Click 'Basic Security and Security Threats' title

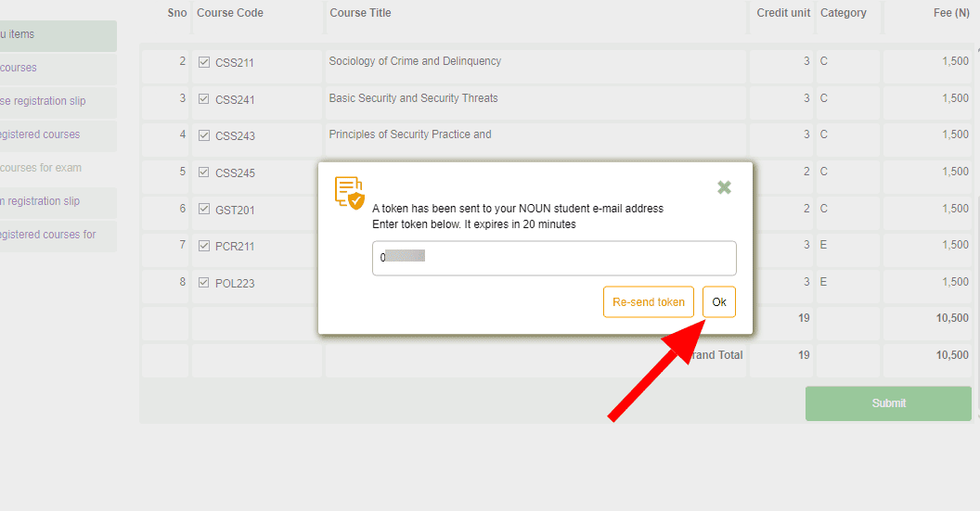click(413, 98)
